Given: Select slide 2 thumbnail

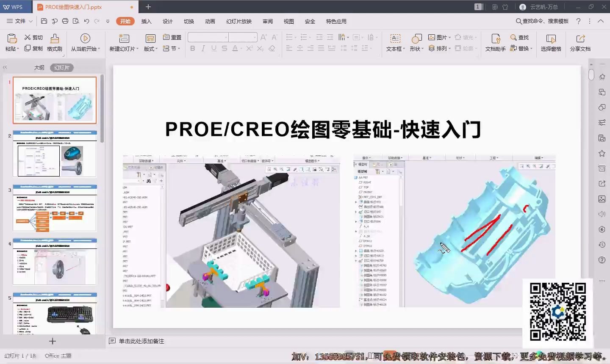Looking at the screenshot, I should tap(55, 154).
